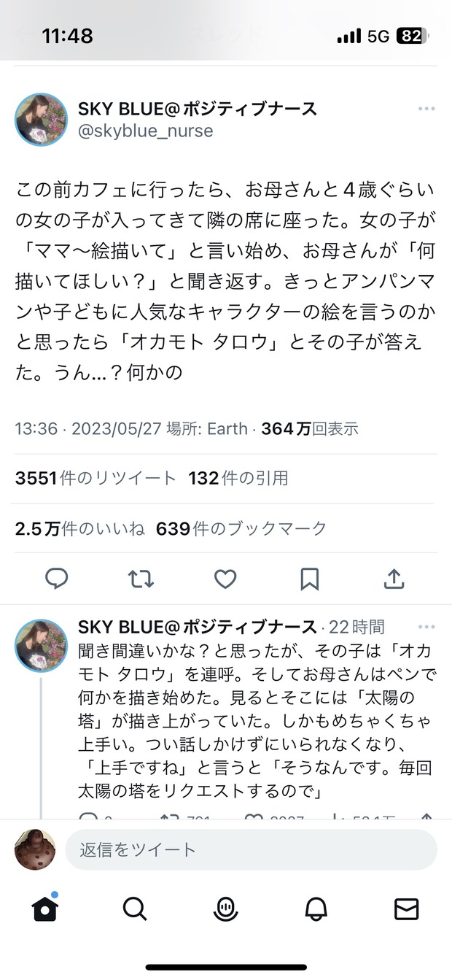
Task: Tap the reply speech bubble icon
Action: tap(57, 579)
